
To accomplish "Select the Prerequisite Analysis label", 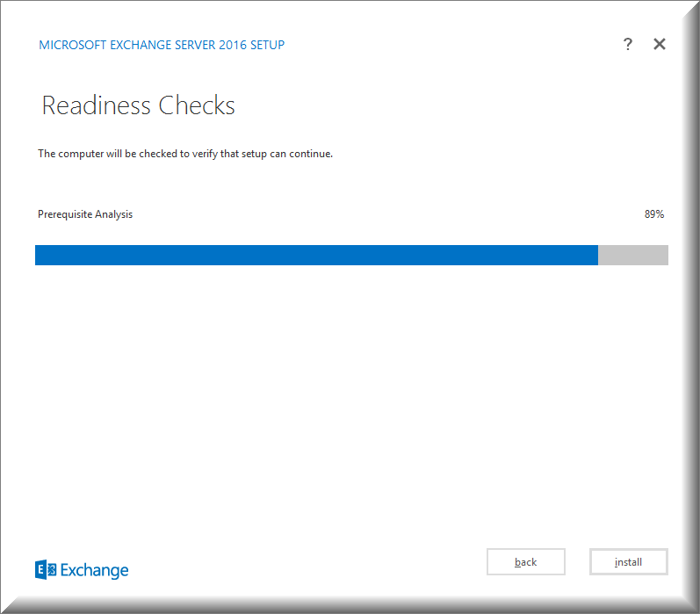I will coord(85,214).
